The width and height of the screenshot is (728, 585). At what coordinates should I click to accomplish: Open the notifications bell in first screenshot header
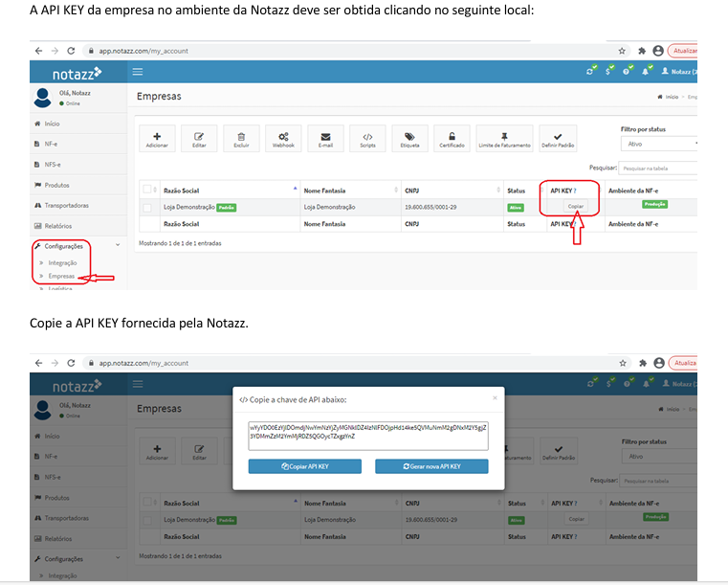click(x=646, y=71)
